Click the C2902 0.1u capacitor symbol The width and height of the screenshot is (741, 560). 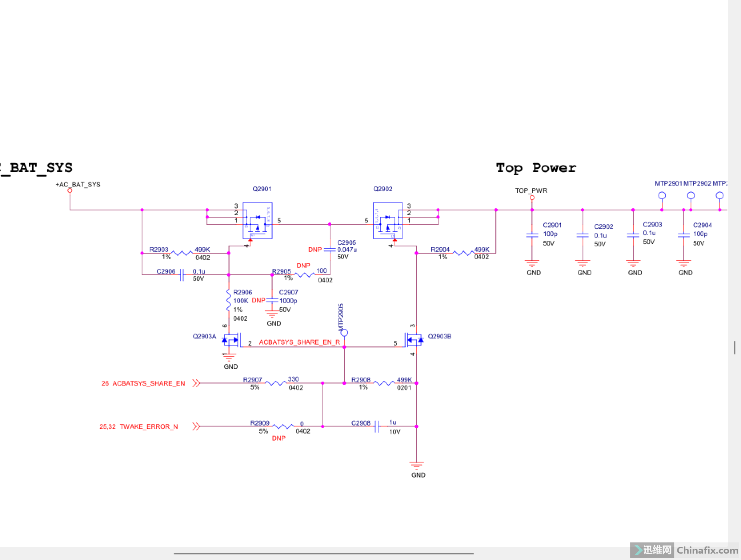point(583,235)
